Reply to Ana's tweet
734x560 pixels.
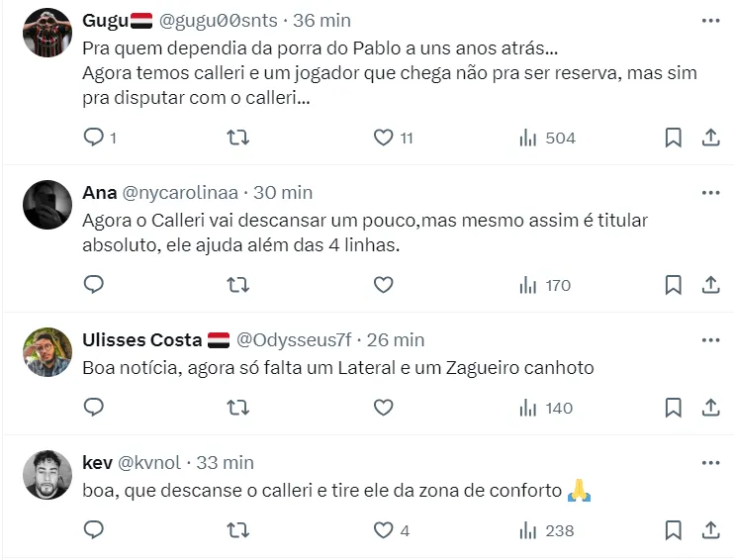tap(94, 285)
